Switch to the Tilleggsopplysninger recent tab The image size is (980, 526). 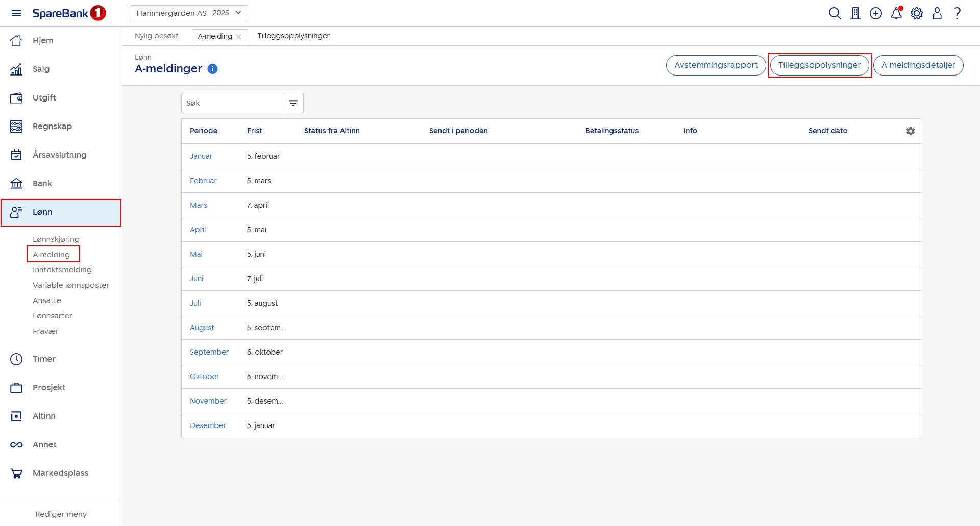pyautogui.click(x=293, y=36)
